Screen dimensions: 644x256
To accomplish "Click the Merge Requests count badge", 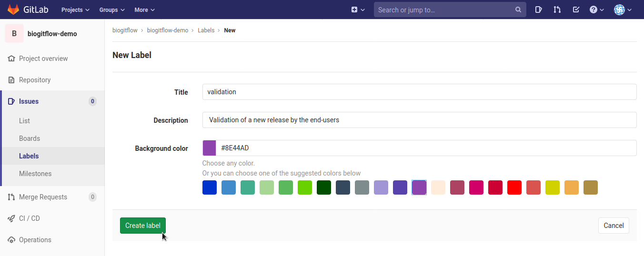I will pos(92,197).
